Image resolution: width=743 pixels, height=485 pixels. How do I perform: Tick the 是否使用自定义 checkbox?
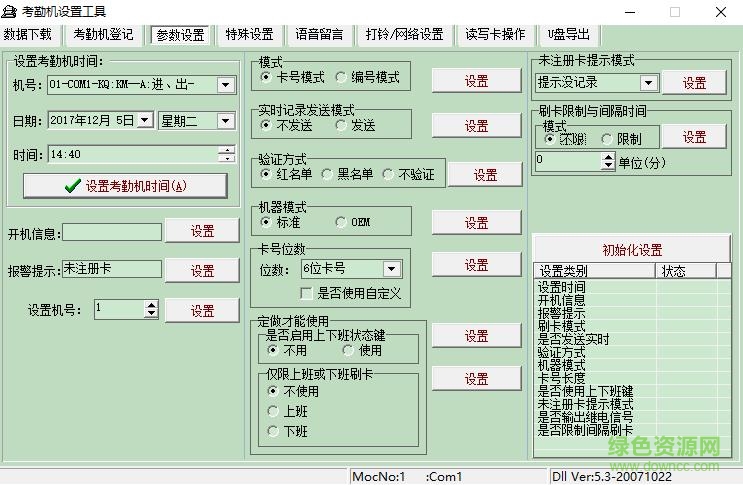tap(307, 293)
